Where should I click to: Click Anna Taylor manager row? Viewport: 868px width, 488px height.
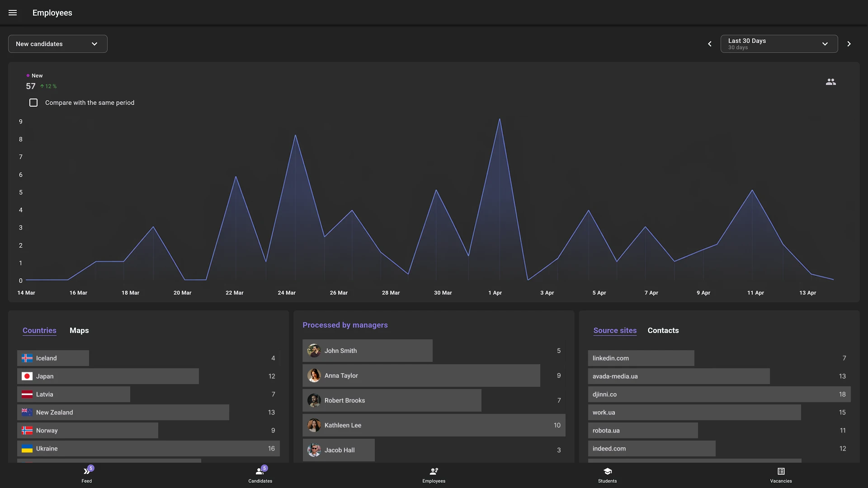pyautogui.click(x=420, y=375)
